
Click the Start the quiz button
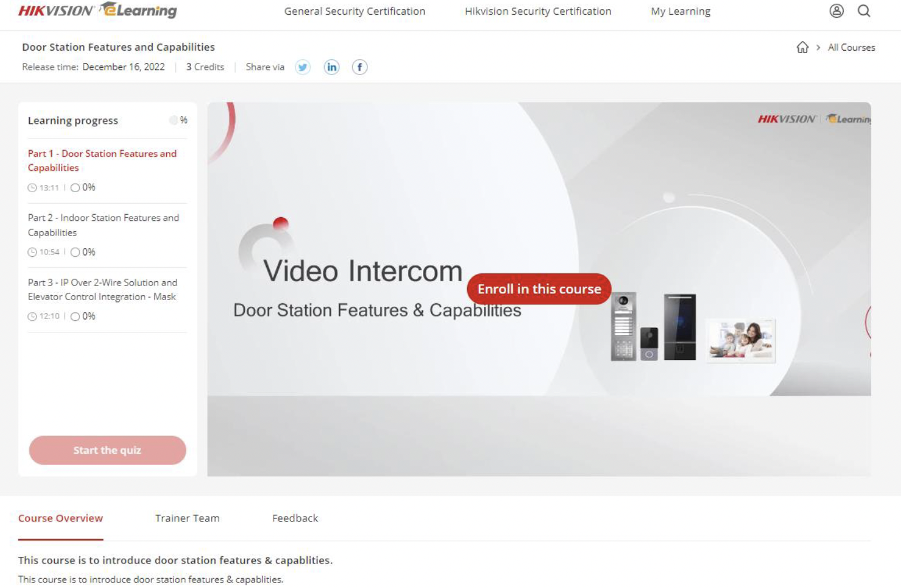[x=107, y=450]
